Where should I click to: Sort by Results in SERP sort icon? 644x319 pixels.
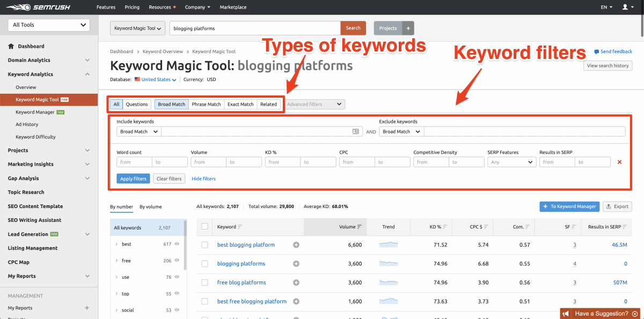coord(624,227)
